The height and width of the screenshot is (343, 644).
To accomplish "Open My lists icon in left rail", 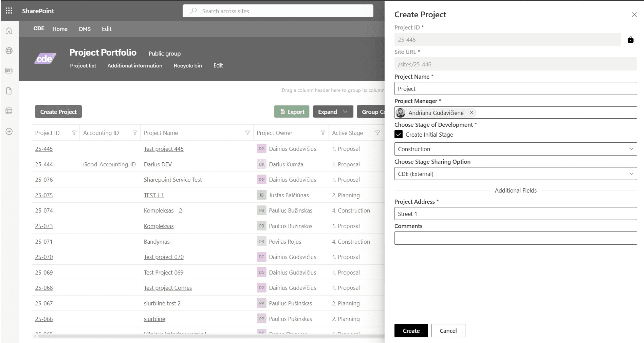I will point(9,111).
